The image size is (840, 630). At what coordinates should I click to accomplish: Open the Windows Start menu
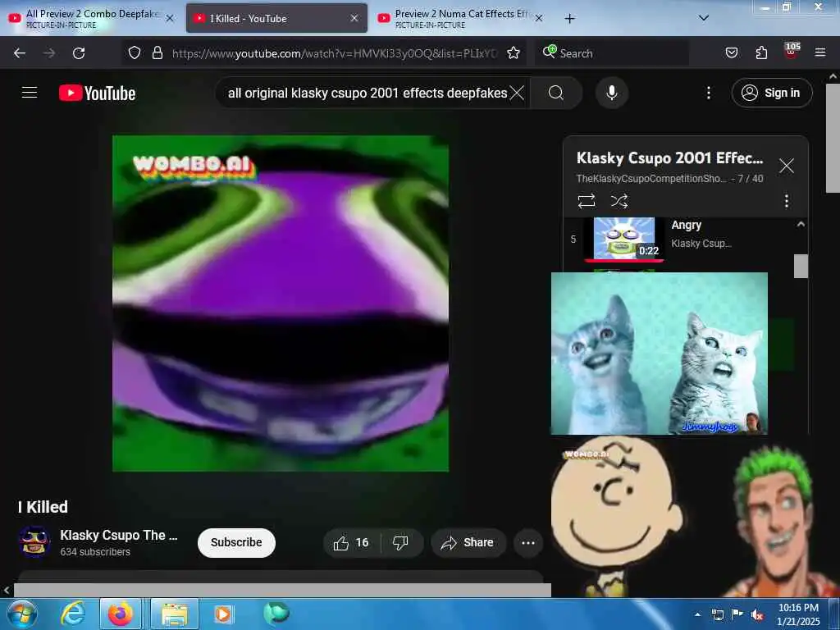pos(21,614)
